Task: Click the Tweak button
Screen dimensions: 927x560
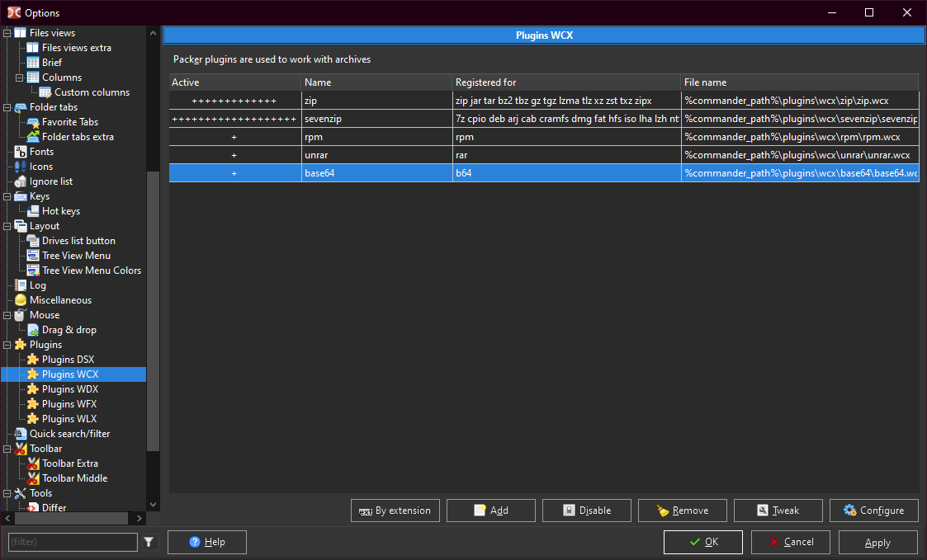Action: [778, 511]
